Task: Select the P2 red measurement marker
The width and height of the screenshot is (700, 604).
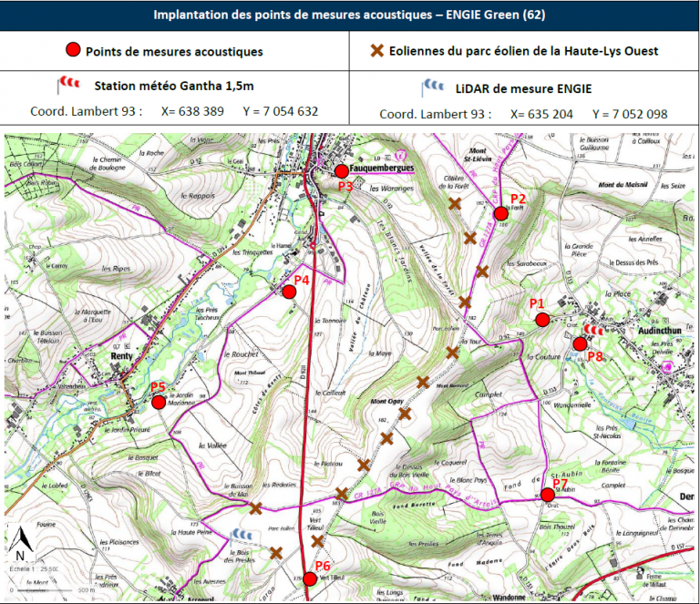Action: (x=500, y=213)
